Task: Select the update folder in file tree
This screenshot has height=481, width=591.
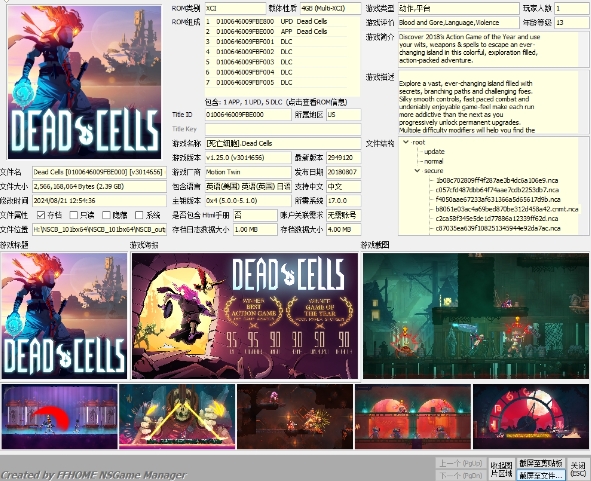Action: tap(434, 152)
